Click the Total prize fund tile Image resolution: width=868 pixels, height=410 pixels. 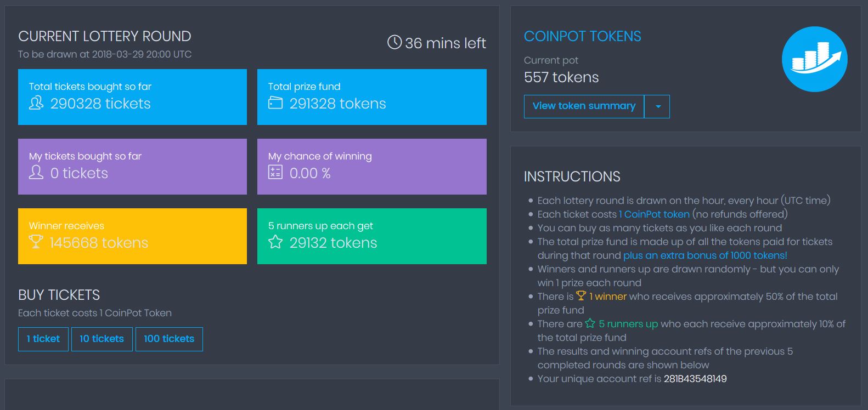[x=372, y=97]
